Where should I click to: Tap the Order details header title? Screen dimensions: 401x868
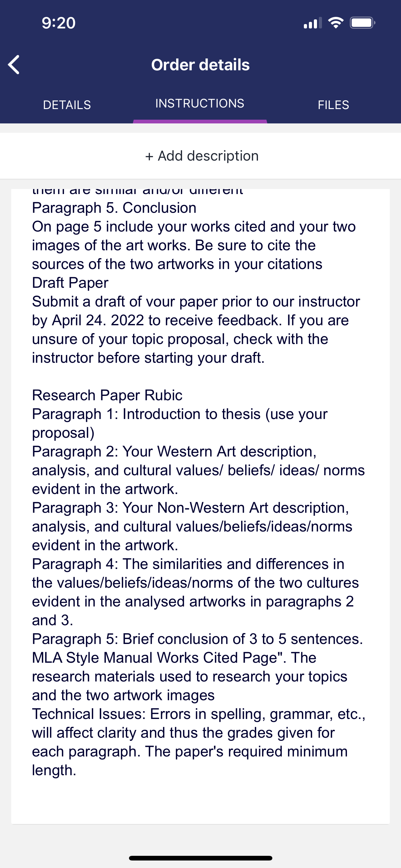click(x=200, y=65)
